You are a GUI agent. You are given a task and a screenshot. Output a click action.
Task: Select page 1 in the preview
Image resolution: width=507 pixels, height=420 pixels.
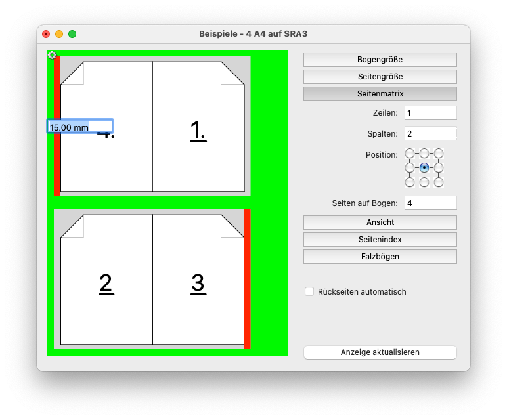(x=198, y=126)
